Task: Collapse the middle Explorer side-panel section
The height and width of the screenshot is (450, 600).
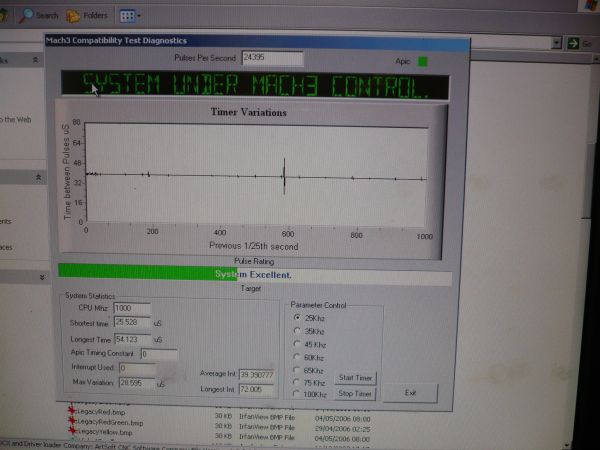Action: click(38, 177)
